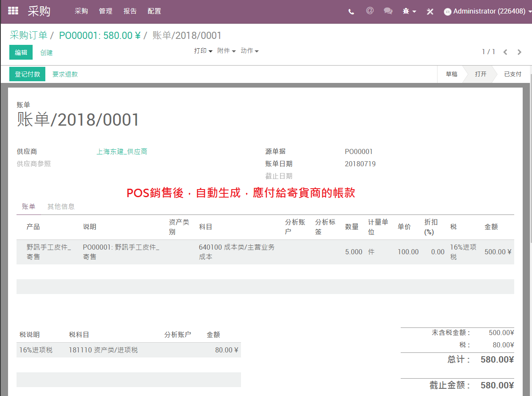The image size is (532, 396).
Task: Expand the 打印 dropdown
Action: coord(203,51)
